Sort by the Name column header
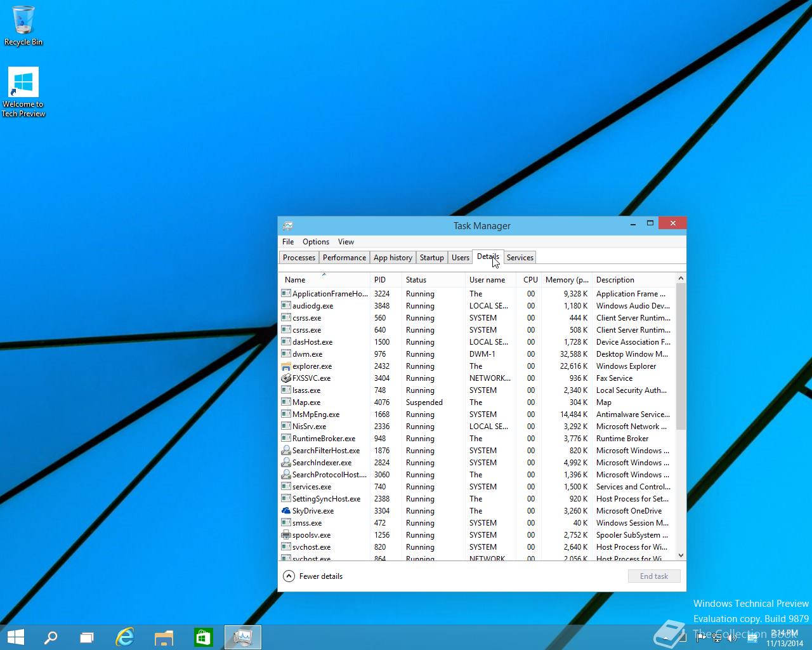812x650 pixels. (324, 280)
